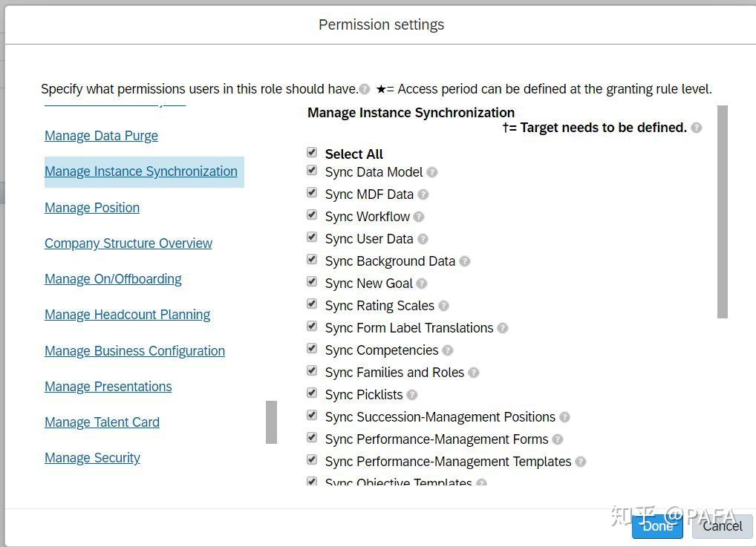Click help icon next to Sync User Data

pos(423,239)
